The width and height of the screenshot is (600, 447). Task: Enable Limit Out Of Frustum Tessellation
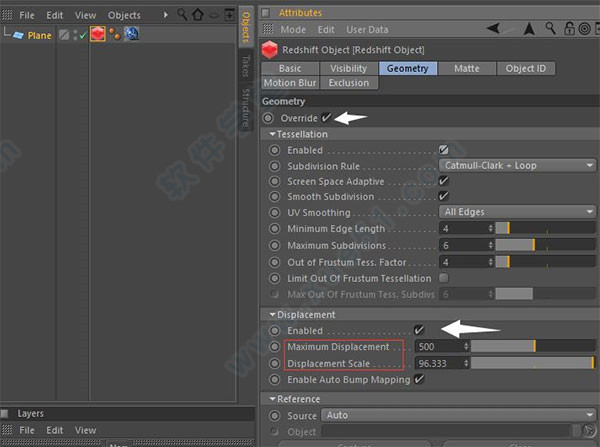coord(444,277)
